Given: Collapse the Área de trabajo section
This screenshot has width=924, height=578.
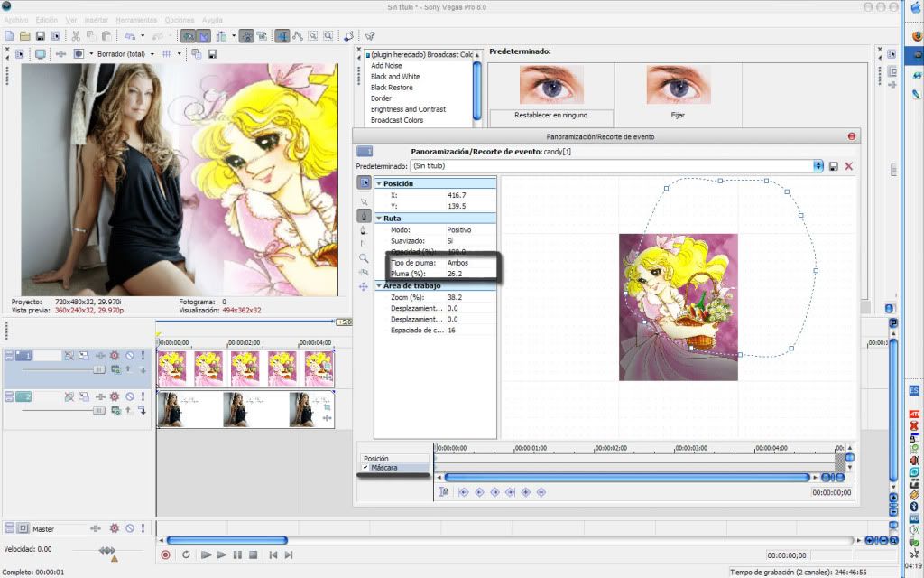Looking at the screenshot, I should (379, 285).
